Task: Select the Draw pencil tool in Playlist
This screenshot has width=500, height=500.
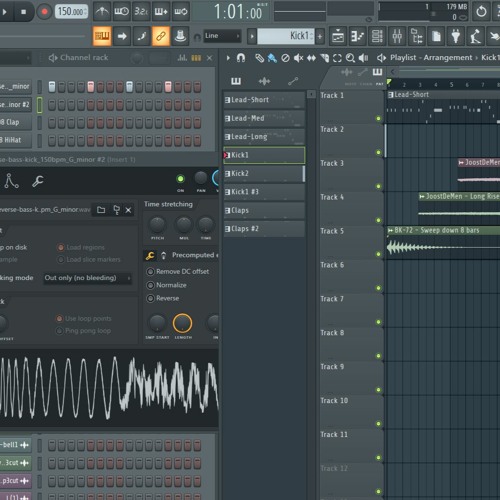Action: point(259,58)
